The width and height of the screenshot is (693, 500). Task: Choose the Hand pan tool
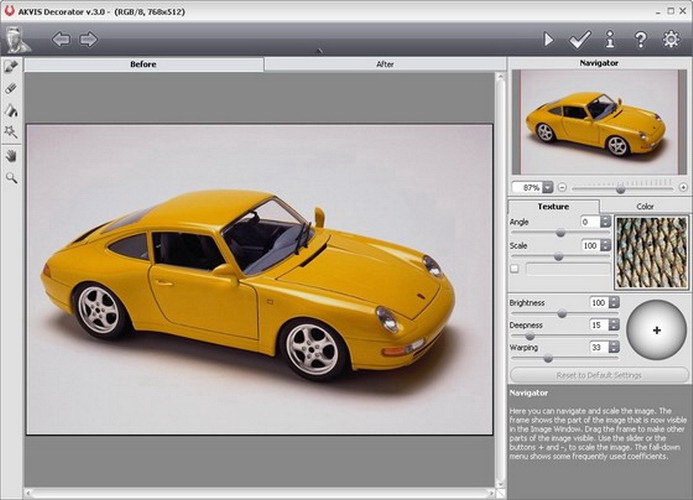click(11, 156)
